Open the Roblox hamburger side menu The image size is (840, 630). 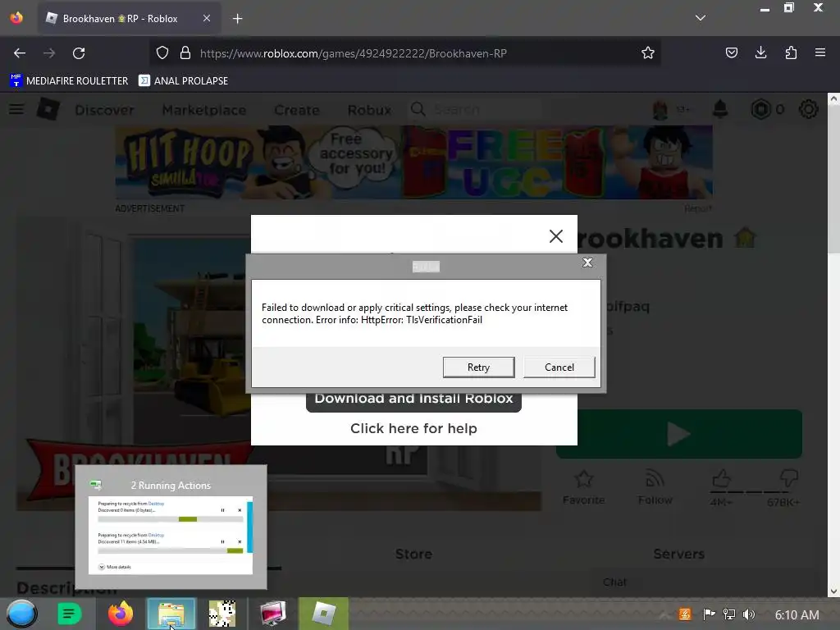16,109
